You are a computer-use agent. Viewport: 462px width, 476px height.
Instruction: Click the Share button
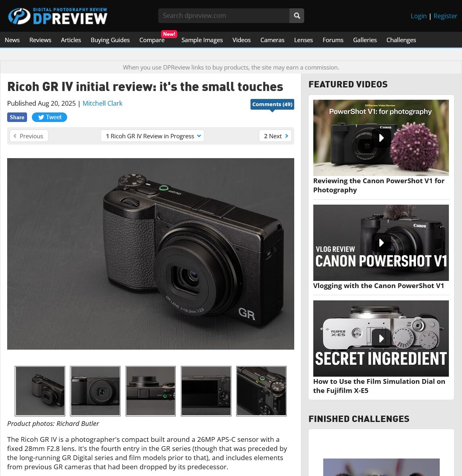coord(17,117)
